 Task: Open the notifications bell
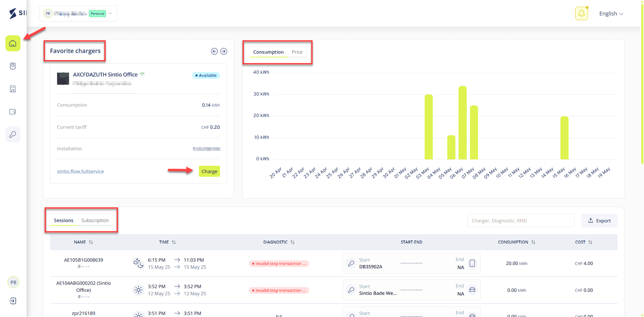(x=582, y=13)
